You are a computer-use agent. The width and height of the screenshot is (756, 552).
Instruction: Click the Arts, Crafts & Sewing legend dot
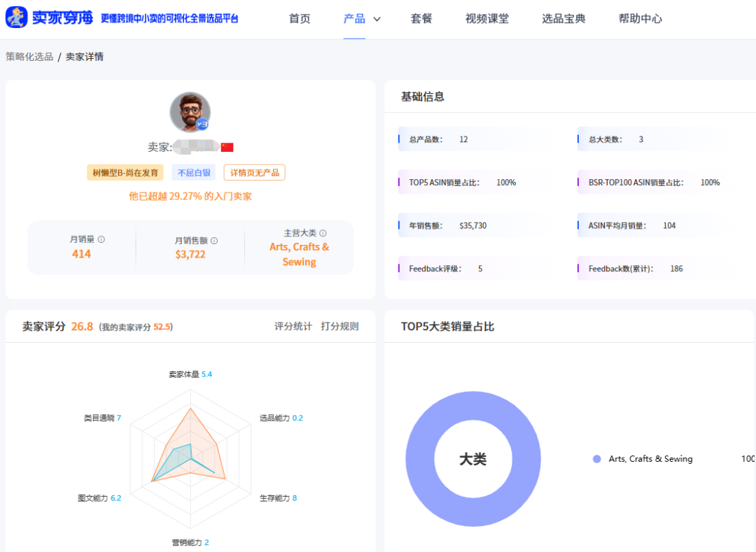(596, 458)
